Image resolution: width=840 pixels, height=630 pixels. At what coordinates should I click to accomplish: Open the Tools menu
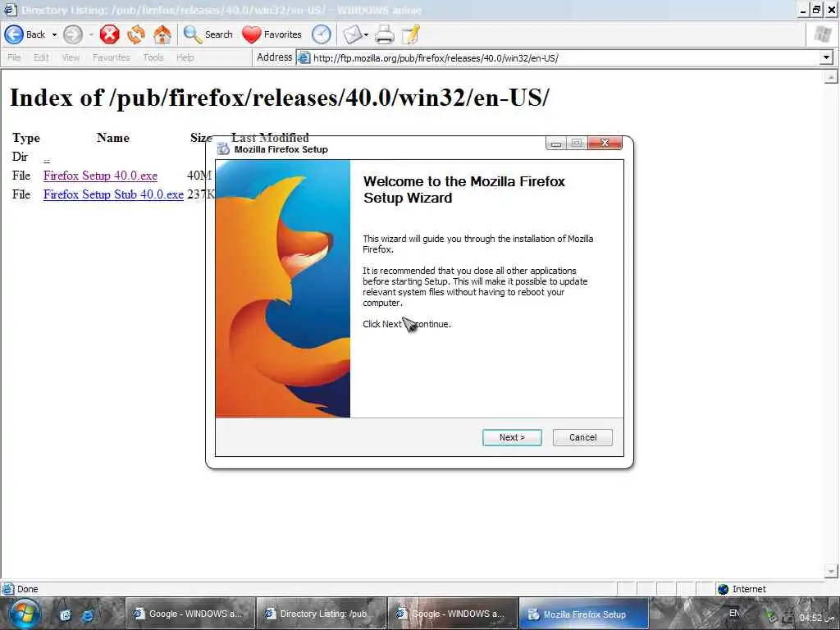[x=153, y=57]
